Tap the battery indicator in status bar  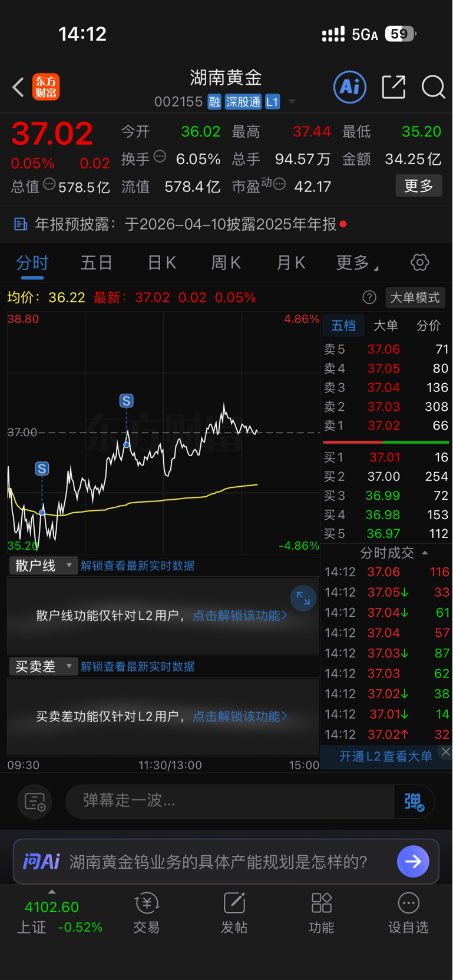click(x=401, y=34)
